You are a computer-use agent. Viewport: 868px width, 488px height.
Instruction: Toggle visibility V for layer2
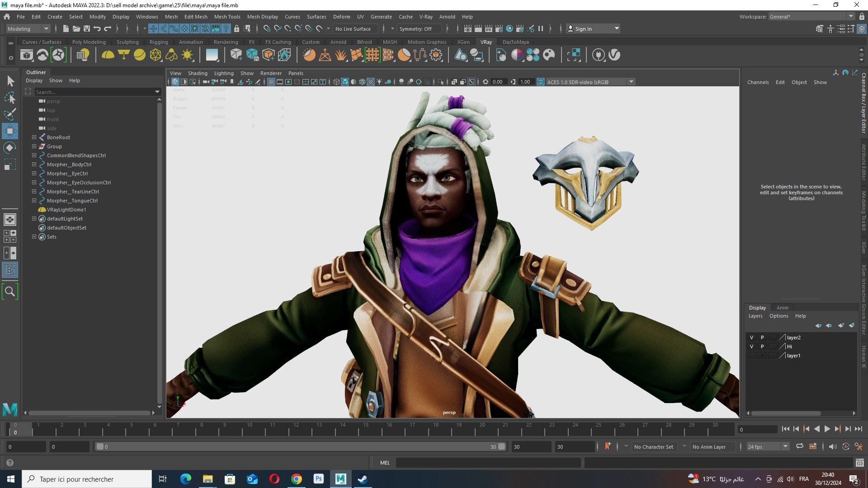pos(751,338)
